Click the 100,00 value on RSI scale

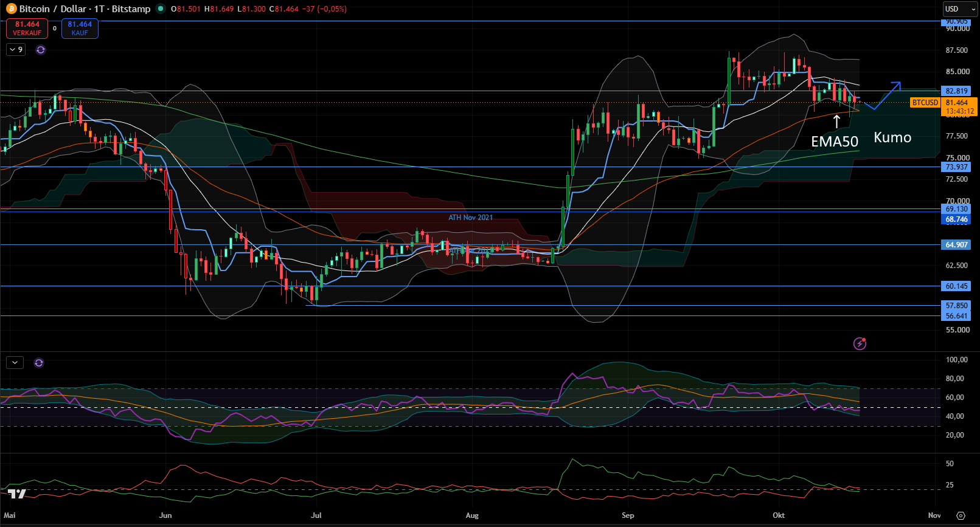click(x=957, y=360)
